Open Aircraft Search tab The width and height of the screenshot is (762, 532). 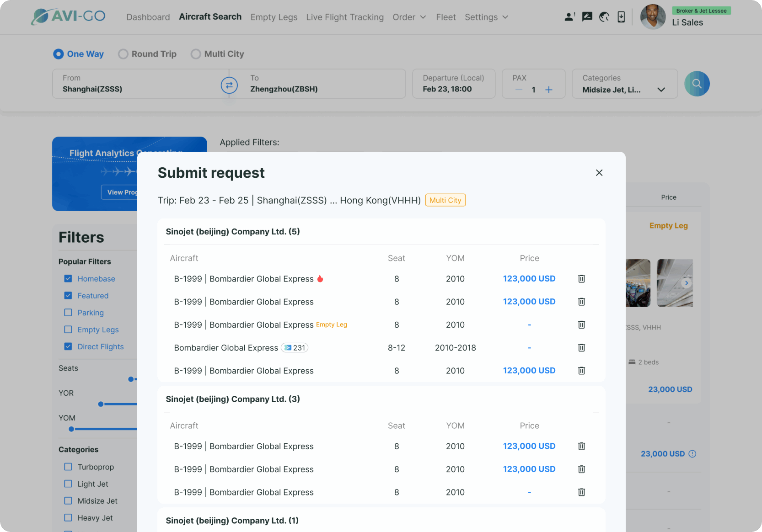[x=210, y=16]
